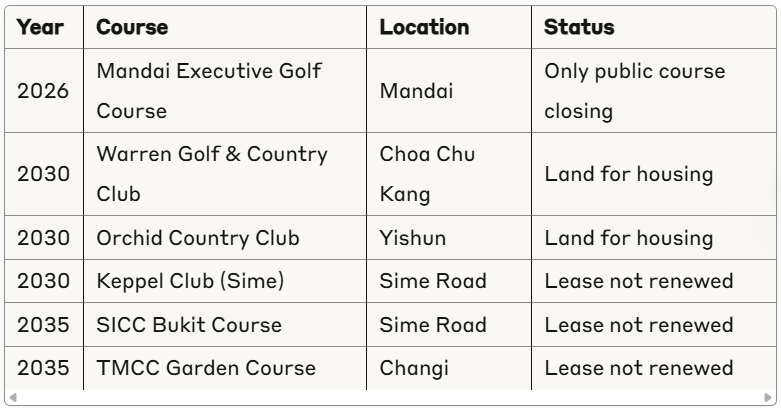Click the Mandai location cell
Image resolution: width=781 pixels, height=408 pixels.
pos(416,91)
